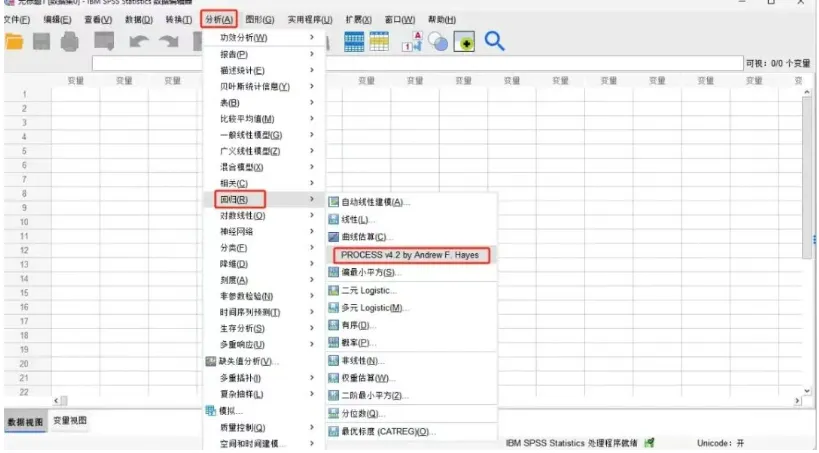The height and width of the screenshot is (453, 819).
Task: Click the vertical scrollbar down arrow
Action: [807, 391]
